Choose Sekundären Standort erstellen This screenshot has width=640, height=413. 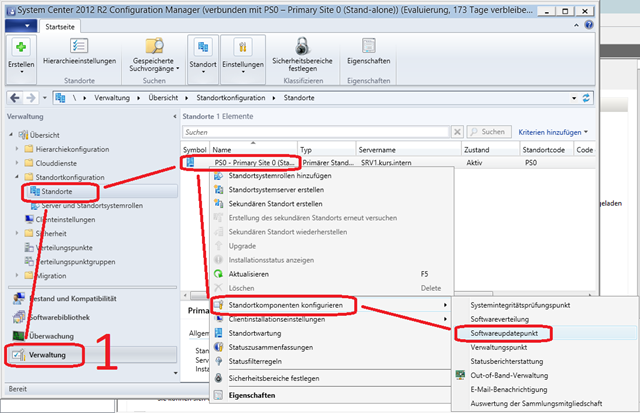pyautogui.click(x=331, y=204)
